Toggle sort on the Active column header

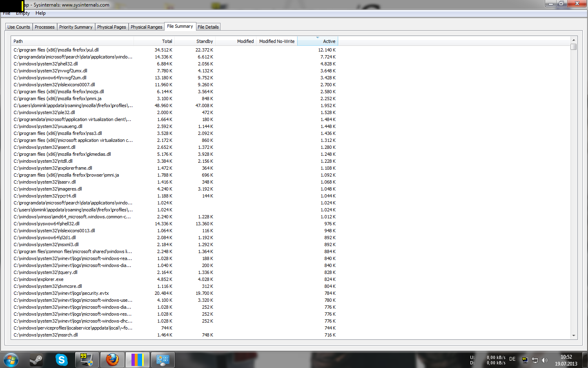318,41
